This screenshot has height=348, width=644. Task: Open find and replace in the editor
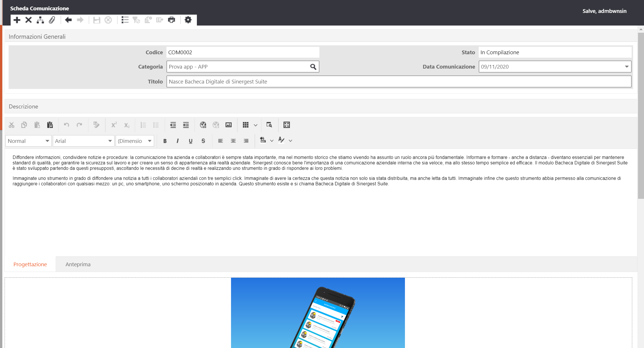269,125
